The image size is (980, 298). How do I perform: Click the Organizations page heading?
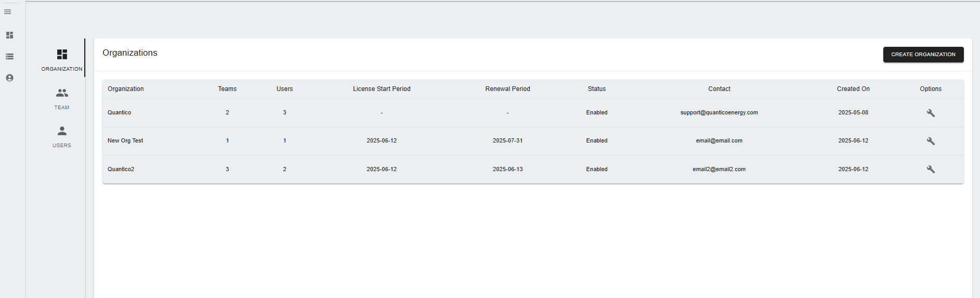point(130,53)
